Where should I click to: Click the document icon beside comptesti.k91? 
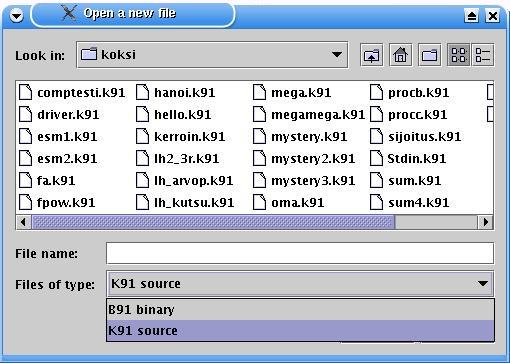25,92
